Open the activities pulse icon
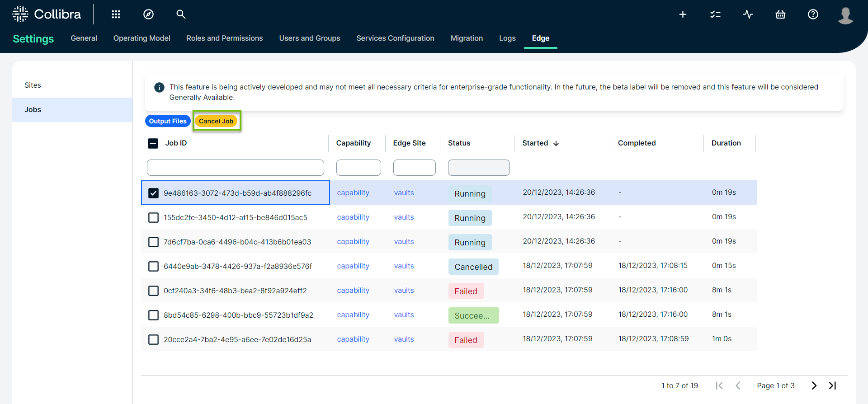 tap(748, 14)
